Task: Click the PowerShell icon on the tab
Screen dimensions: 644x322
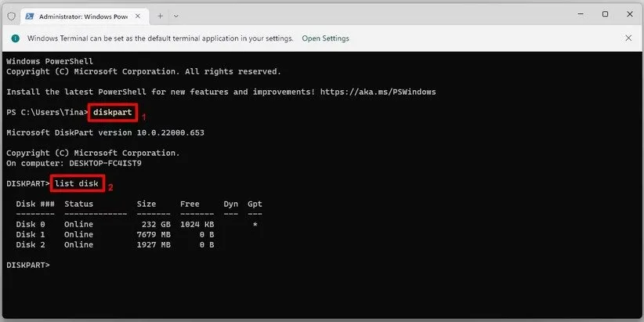Action: click(29, 15)
